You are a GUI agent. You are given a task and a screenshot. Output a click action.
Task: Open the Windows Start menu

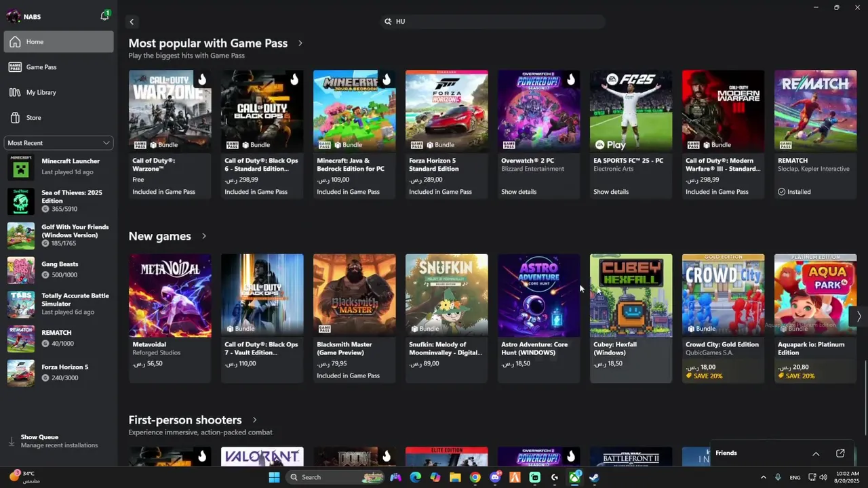click(x=274, y=477)
